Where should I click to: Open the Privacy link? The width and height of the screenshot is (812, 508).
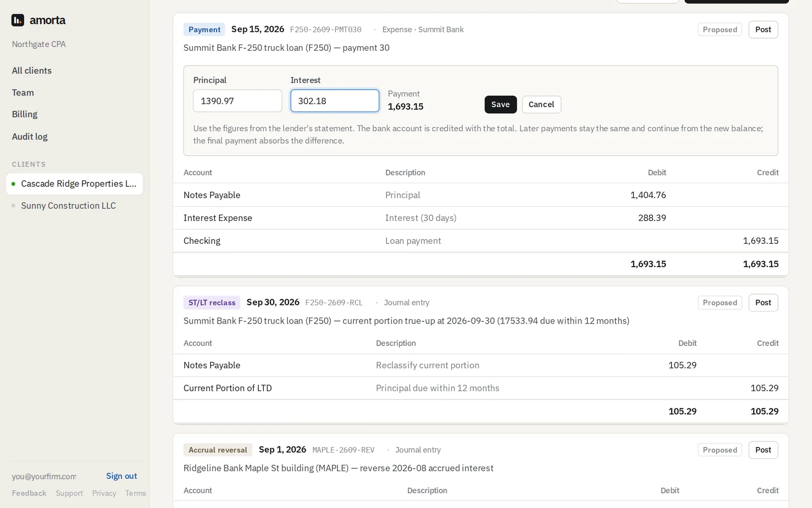coord(104,493)
